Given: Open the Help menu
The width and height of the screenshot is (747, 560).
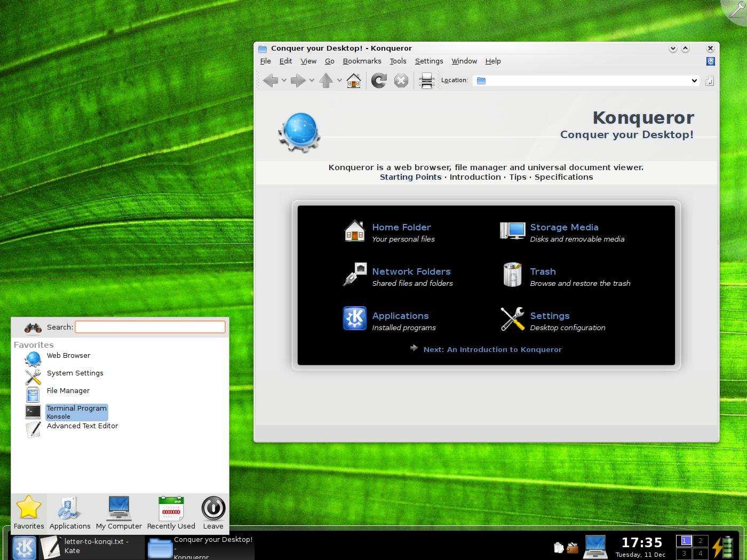Looking at the screenshot, I should click(x=493, y=61).
